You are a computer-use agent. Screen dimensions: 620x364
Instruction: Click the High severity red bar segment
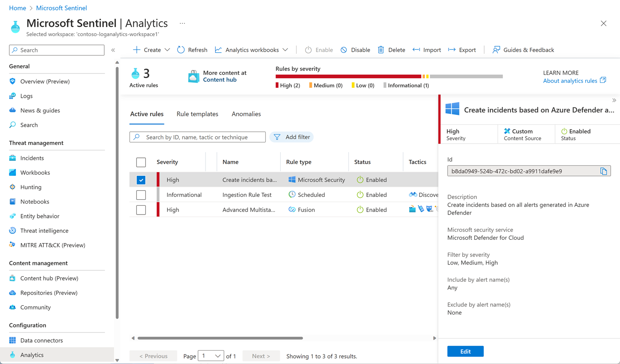(348, 76)
